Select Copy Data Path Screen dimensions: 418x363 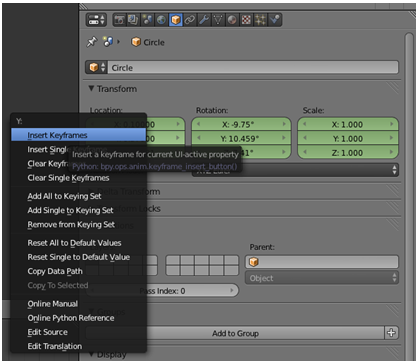(79, 271)
